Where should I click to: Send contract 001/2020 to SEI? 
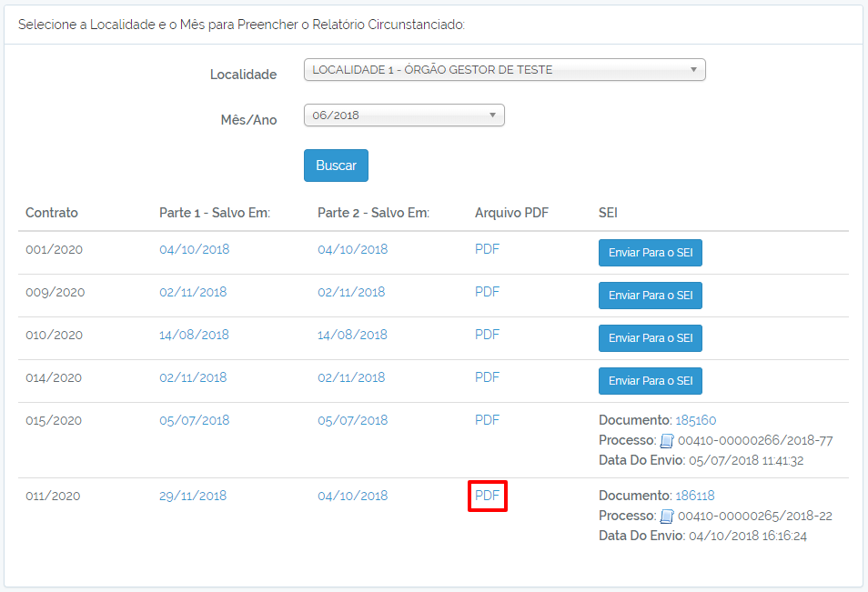(651, 253)
